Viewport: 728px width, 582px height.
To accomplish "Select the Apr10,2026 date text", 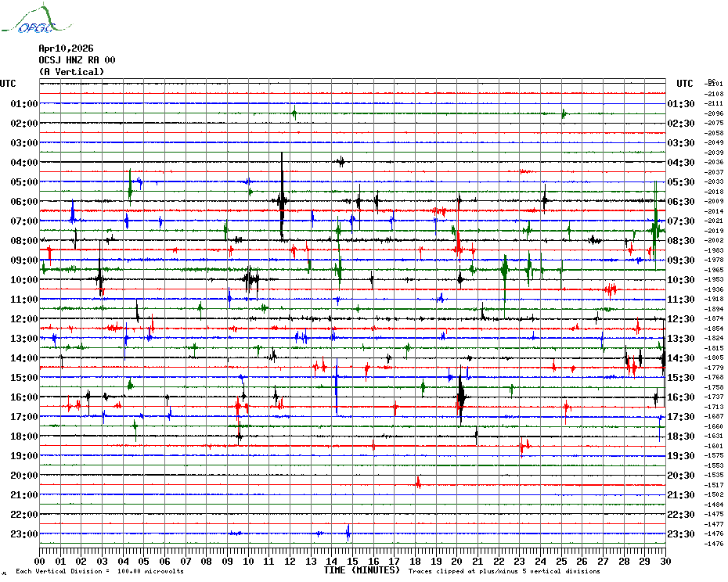I will click(x=66, y=48).
